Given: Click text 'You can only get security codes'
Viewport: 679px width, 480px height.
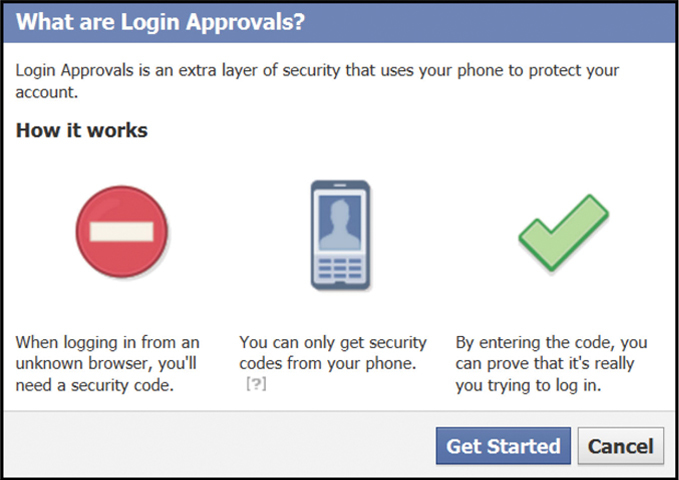Looking at the screenshot, I should coord(333,353).
